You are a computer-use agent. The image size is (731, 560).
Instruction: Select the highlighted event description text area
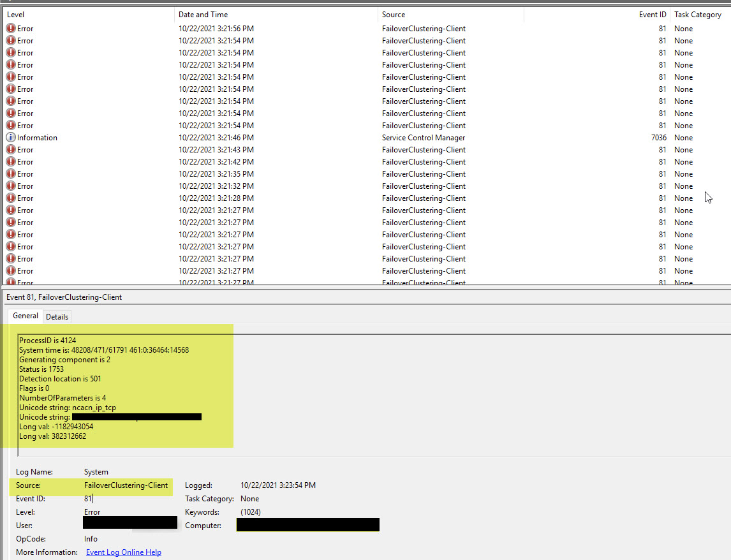point(121,386)
